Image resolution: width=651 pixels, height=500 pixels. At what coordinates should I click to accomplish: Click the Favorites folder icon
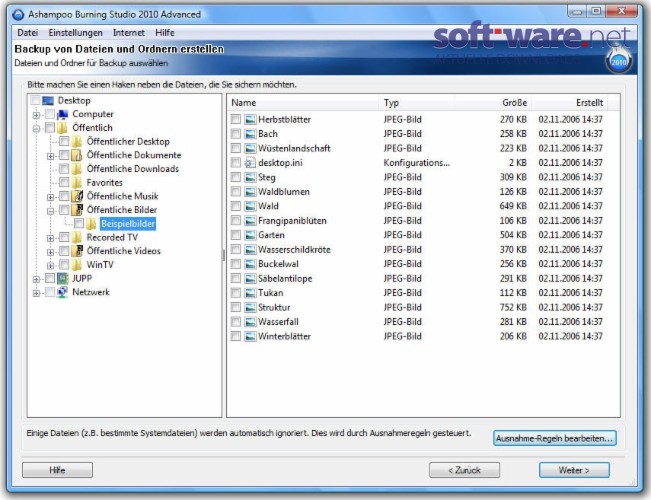point(77,183)
